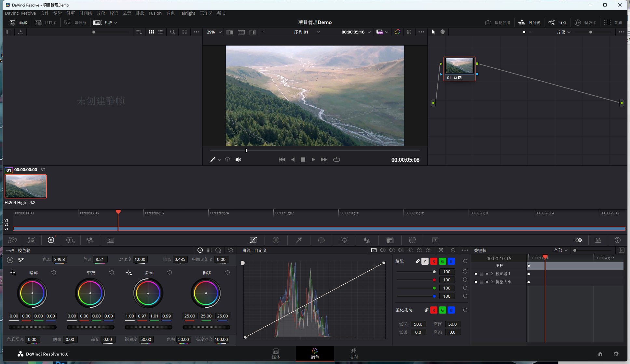Expand the 校正器 1 keyframe track
The width and height of the screenshot is (630, 364).
pyautogui.click(x=492, y=274)
